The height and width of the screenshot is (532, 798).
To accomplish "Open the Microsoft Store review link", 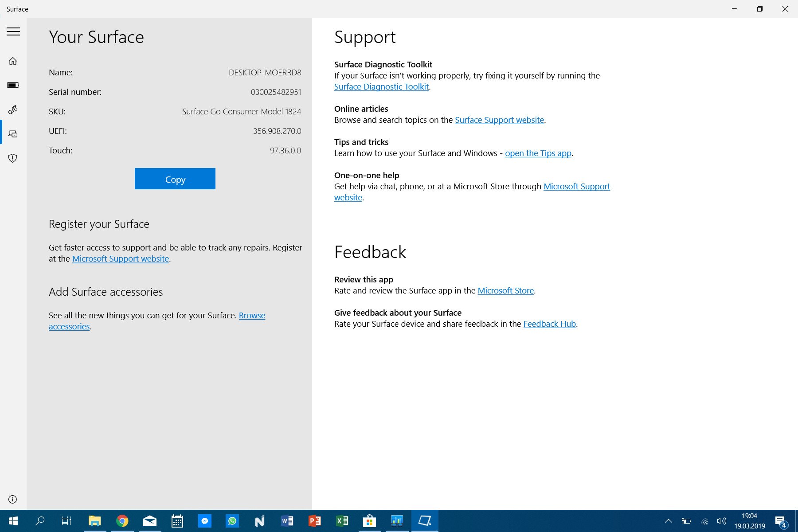I will [x=506, y=291].
